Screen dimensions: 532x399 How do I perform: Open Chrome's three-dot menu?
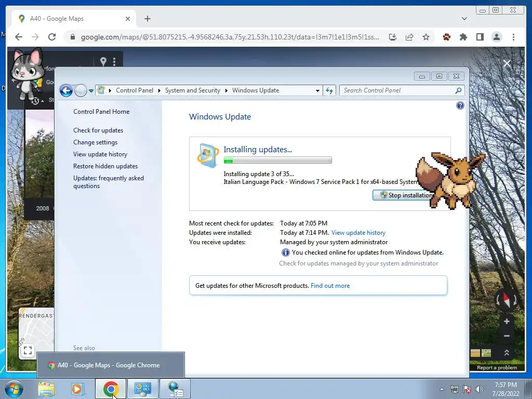(513, 37)
